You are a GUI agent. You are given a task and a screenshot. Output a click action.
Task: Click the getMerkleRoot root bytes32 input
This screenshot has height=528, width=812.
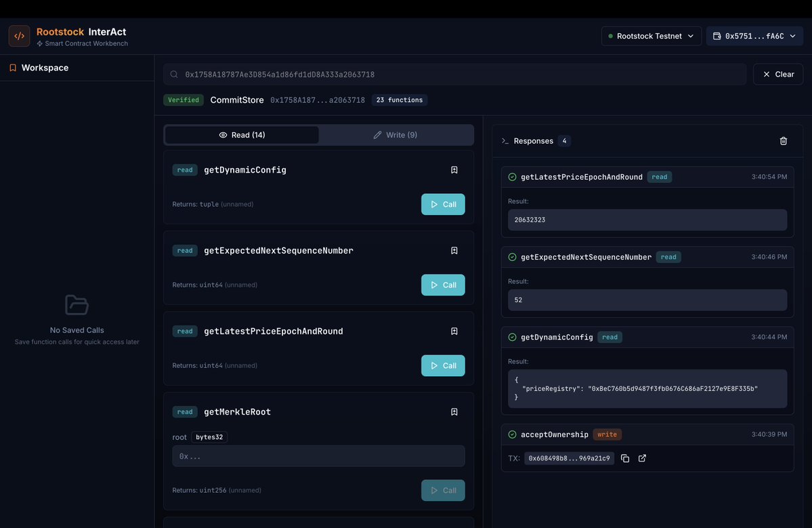318,457
